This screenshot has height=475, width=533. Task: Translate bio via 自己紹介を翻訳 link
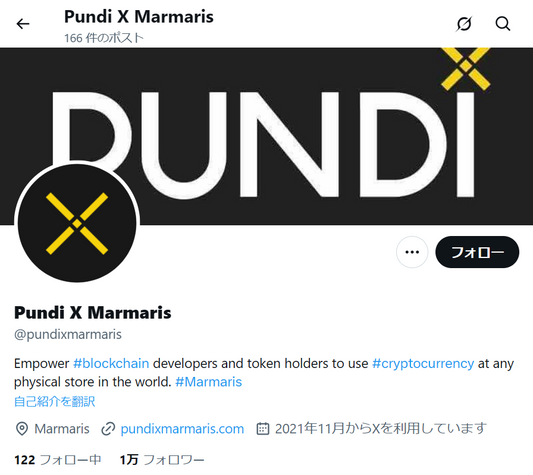pyautogui.click(x=54, y=402)
